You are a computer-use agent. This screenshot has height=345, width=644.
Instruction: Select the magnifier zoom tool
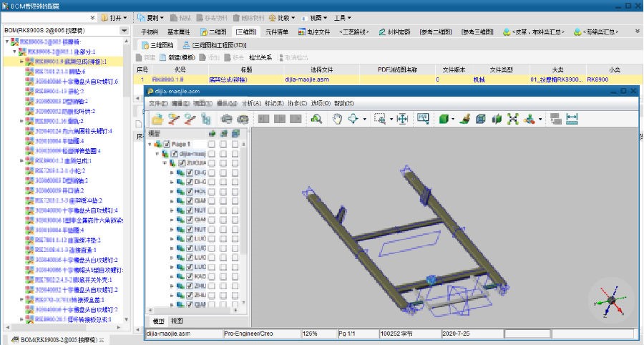pyautogui.click(x=316, y=120)
